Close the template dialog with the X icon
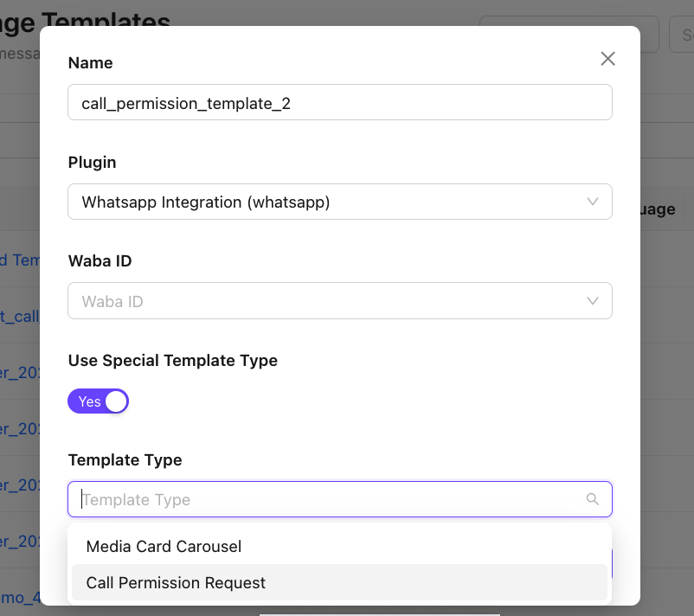 point(607,59)
